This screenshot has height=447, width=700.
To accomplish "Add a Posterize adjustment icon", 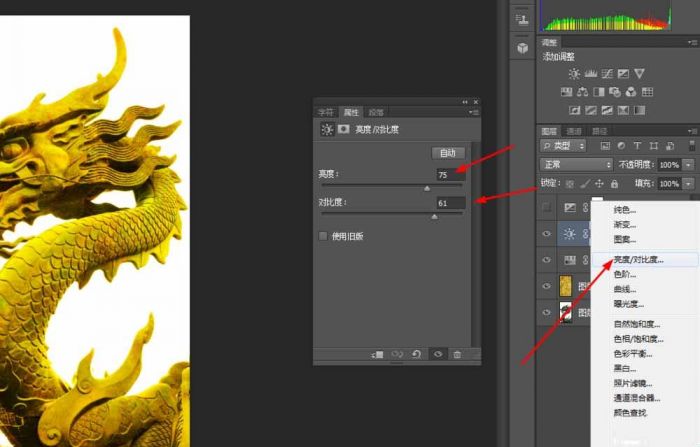I will click(591, 110).
